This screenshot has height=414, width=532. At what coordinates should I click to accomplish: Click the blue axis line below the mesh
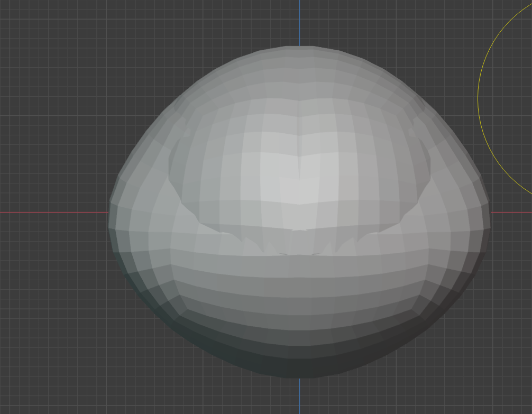pyautogui.click(x=300, y=395)
